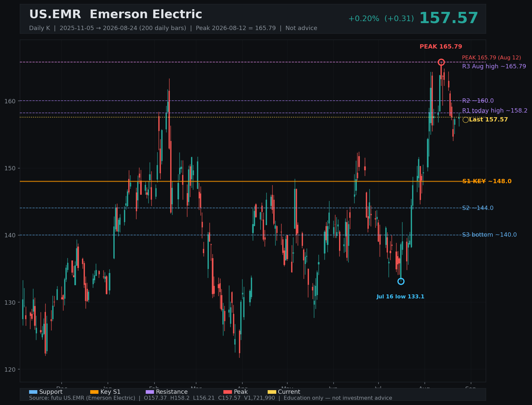The height and width of the screenshot is (405, 532).
Task: Click the yellow Last price circle marker
Action: pyautogui.click(x=466, y=120)
